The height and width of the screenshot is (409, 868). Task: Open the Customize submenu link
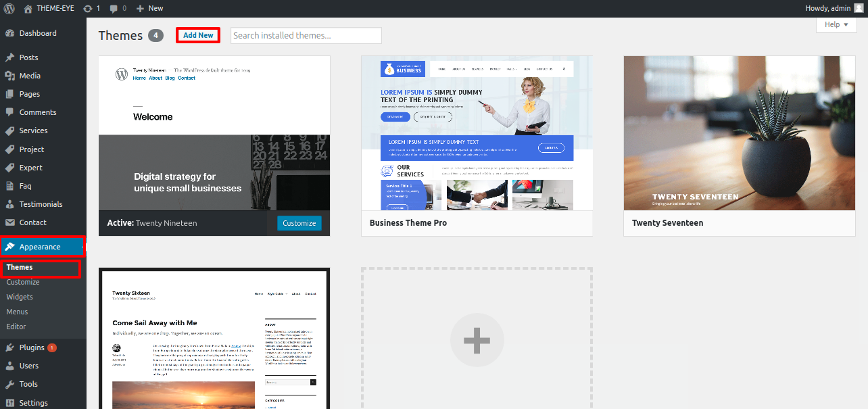click(23, 282)
